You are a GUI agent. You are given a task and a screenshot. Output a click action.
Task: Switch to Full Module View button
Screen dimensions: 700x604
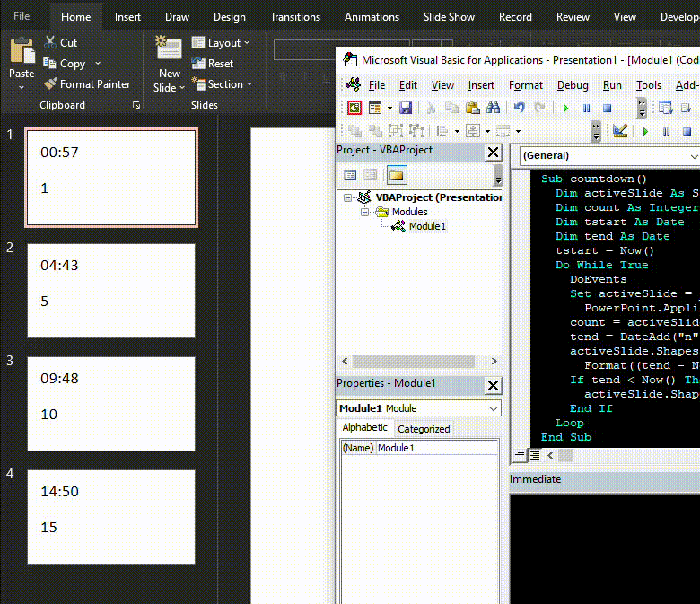[534, 455]
